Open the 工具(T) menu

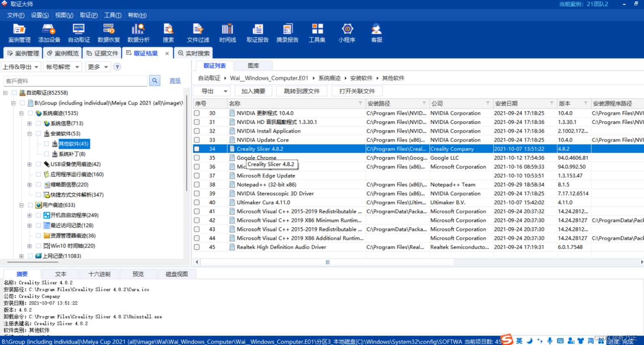(113, 15)
